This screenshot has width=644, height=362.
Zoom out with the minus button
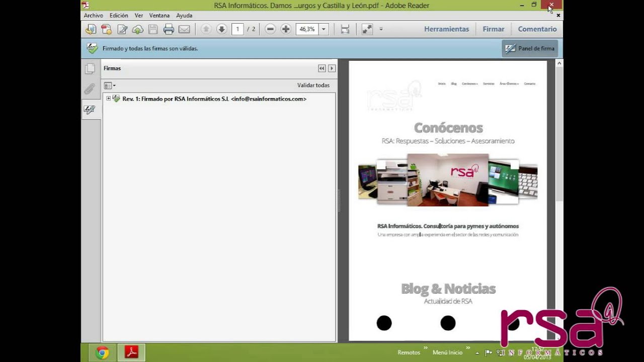(270, 29)
